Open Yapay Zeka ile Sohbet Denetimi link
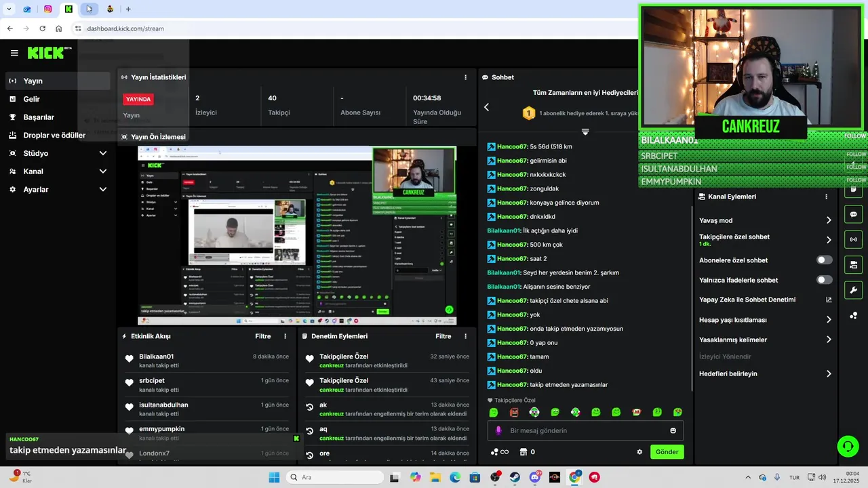Image resolution: width=868 pixels, height=488 pixels. 765,300
